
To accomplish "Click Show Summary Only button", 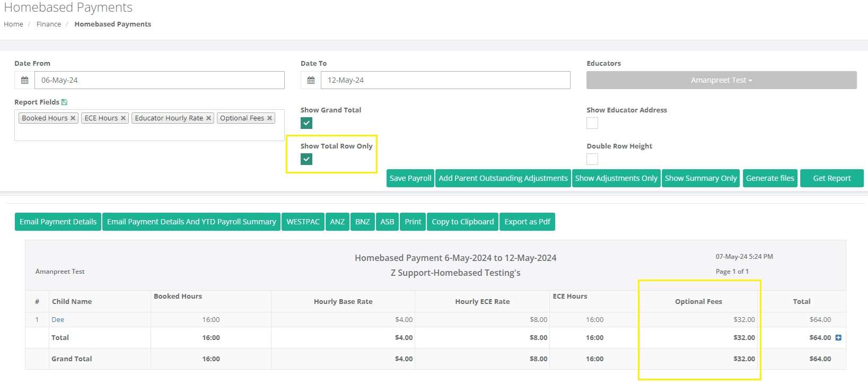I will pos(701,178).
